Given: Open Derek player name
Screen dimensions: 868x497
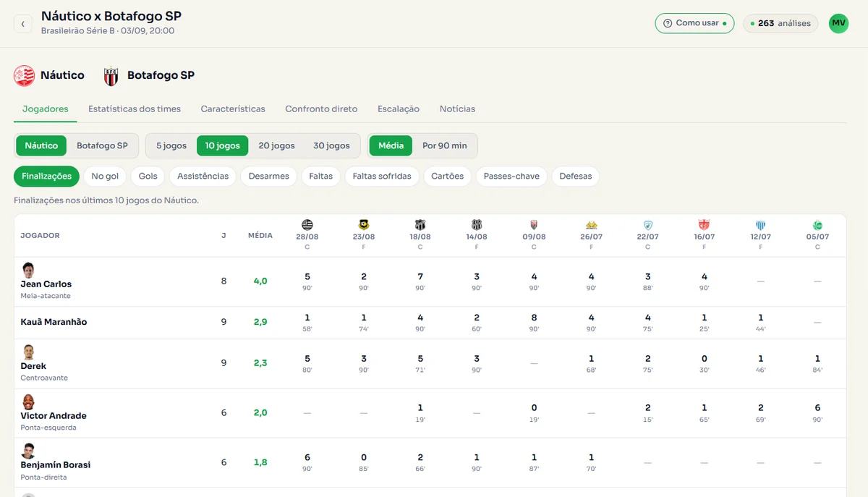Looking at the screenshot, I should point(33,366).
